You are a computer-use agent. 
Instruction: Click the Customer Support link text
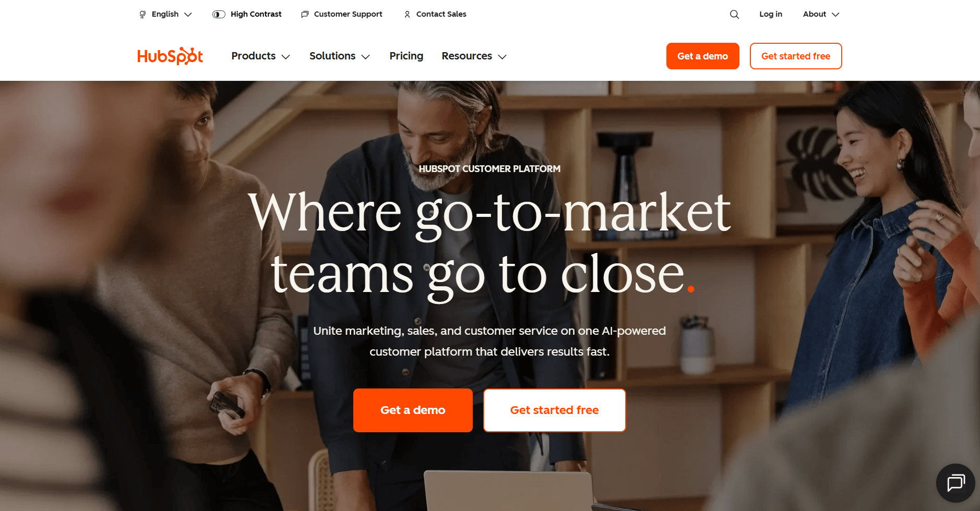point(348,14)
